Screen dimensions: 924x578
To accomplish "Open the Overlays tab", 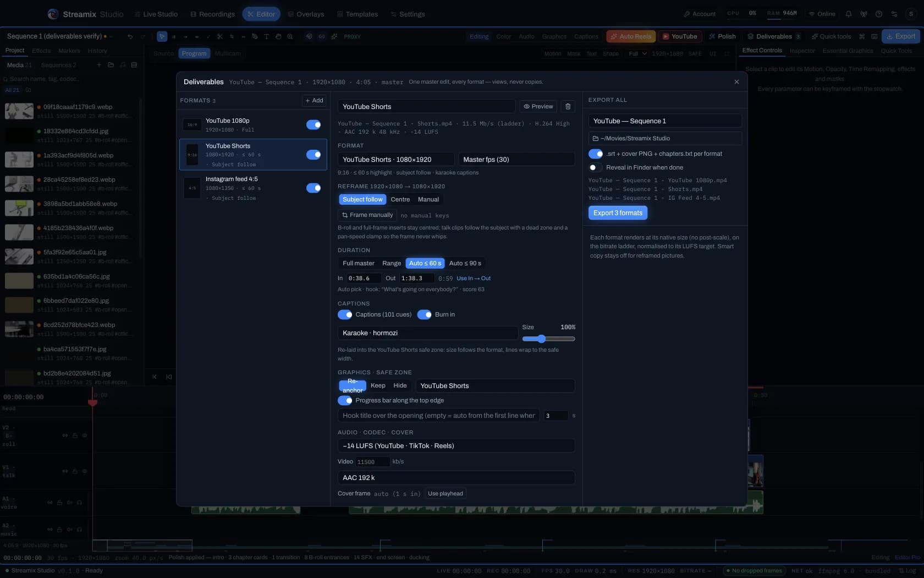I will tap(306, 14).
